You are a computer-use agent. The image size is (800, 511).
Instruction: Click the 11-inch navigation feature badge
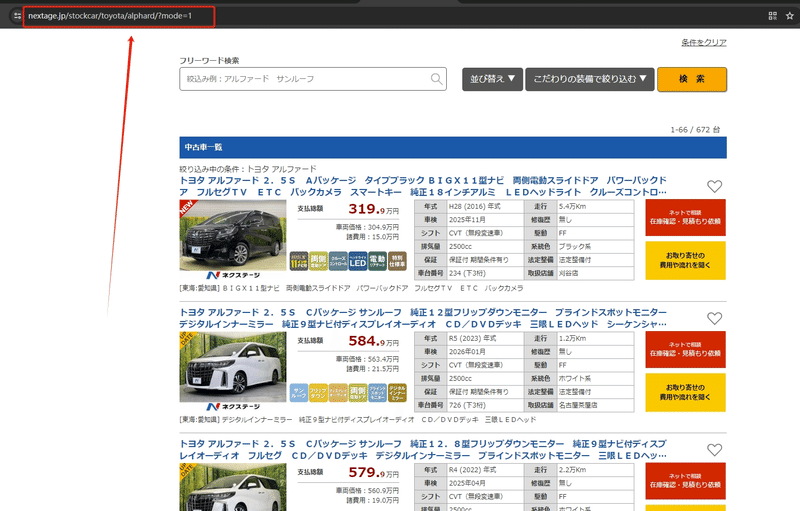299,261
